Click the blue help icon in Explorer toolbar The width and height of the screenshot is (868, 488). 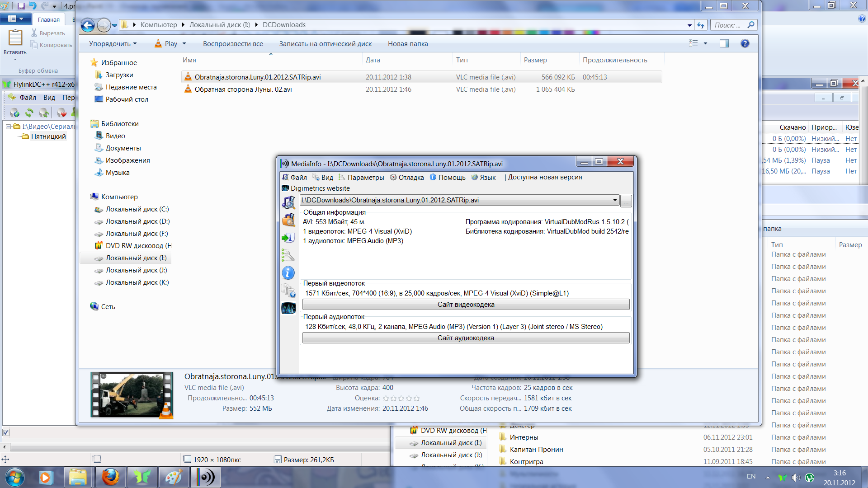point(745,43)
